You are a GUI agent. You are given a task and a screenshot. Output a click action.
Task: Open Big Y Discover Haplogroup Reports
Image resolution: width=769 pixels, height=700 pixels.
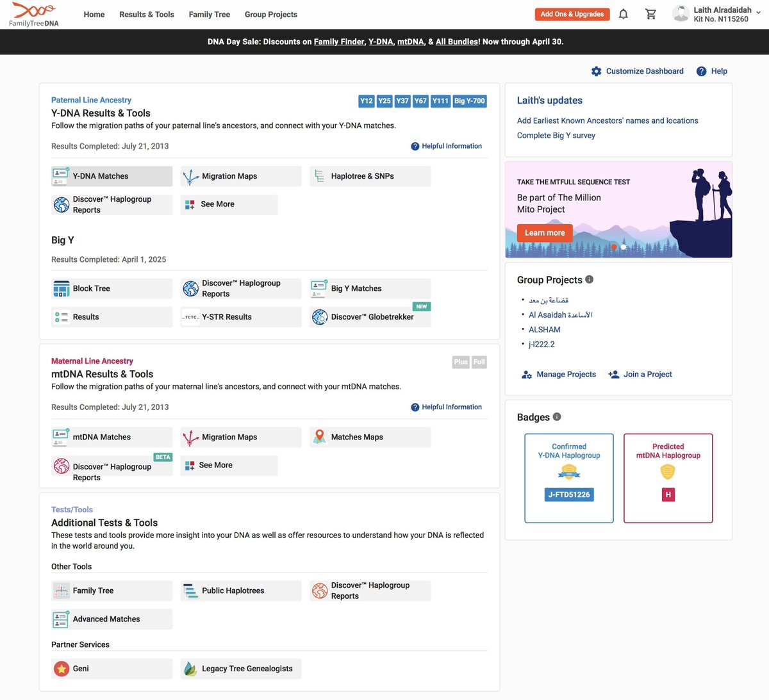coord(240,289)
